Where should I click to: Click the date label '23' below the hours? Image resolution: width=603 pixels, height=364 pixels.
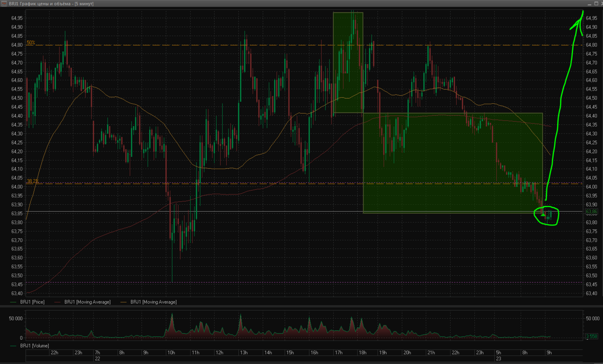[x=499, y=359]
